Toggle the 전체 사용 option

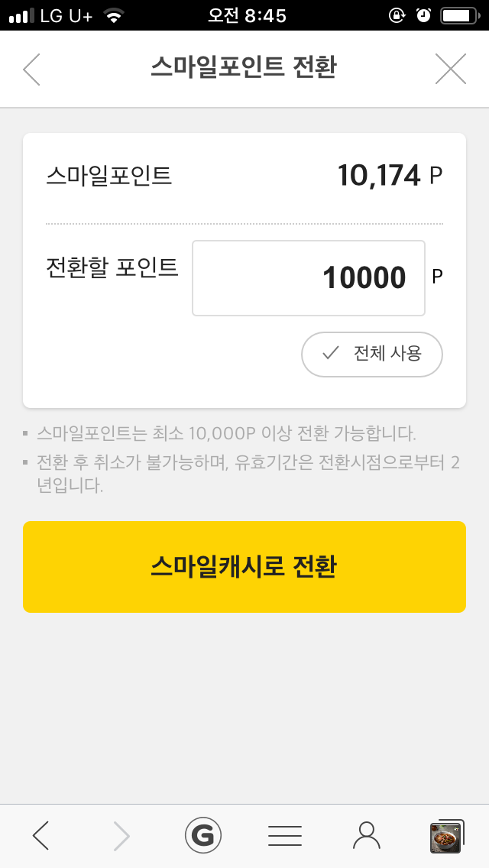372,354
